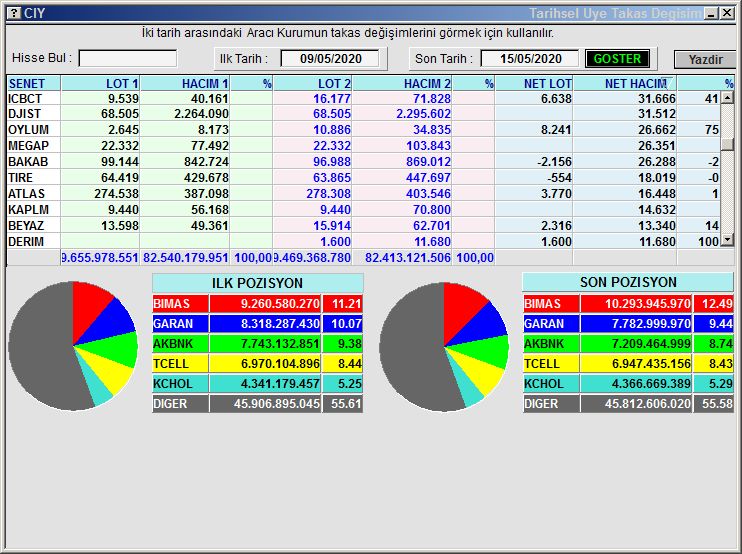Viewport: 742px width, 554px height.
Task: Click AKBNK in the SON POZISYON legend
Action: click(551, 343)
